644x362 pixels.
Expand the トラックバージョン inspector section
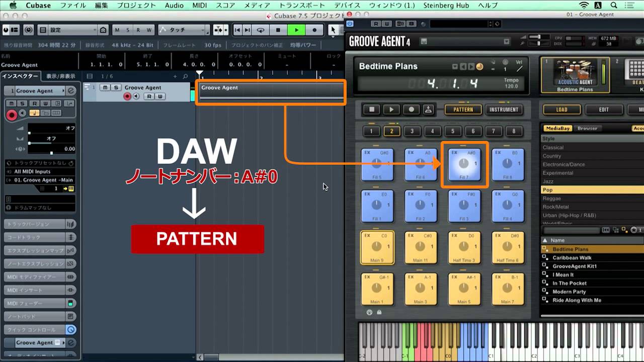point(40,224)
